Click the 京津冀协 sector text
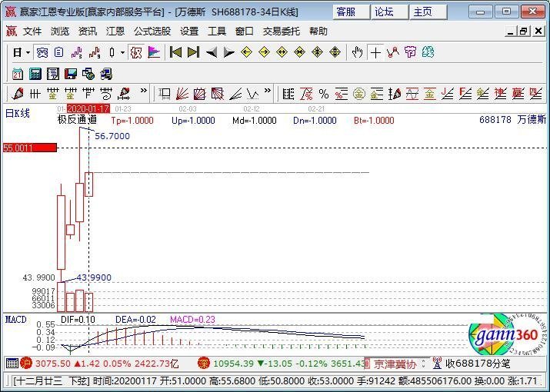 tap(395, 364)
